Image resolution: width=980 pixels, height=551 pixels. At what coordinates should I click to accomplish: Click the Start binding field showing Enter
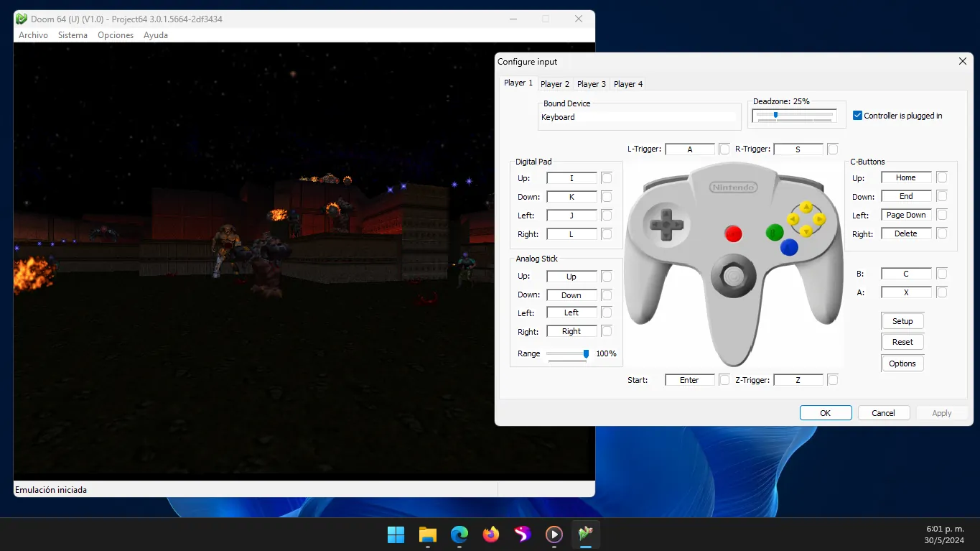click(x=690, y=380)
